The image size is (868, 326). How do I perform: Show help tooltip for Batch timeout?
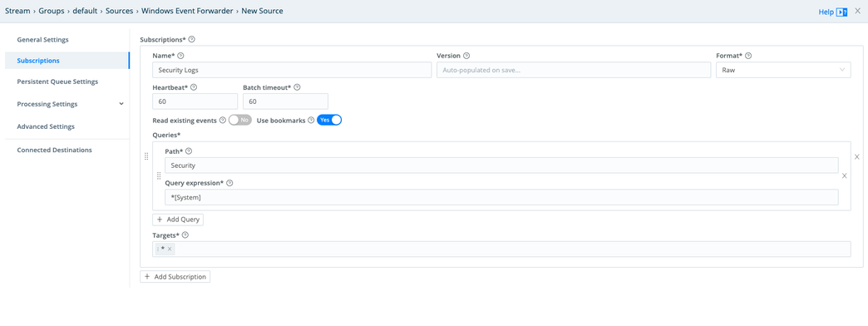(298, 87)
